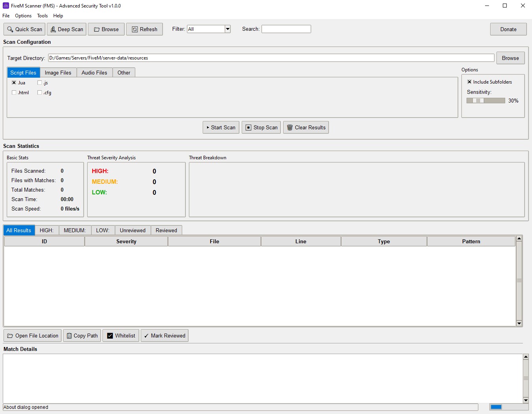Open the Help menu
The image size is (532, 414).
(x=58, y=16)
